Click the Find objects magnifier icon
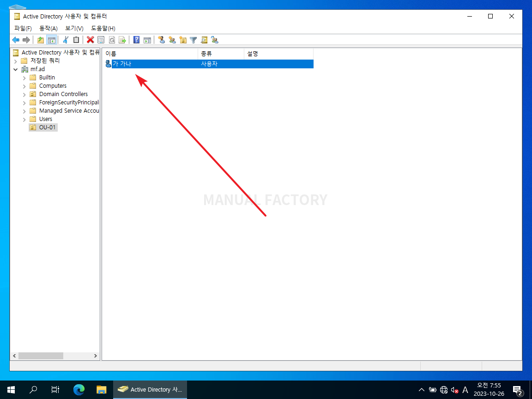The width and height of the screenshot is (532, 399). pyautogui.click(x=204, y=40)
